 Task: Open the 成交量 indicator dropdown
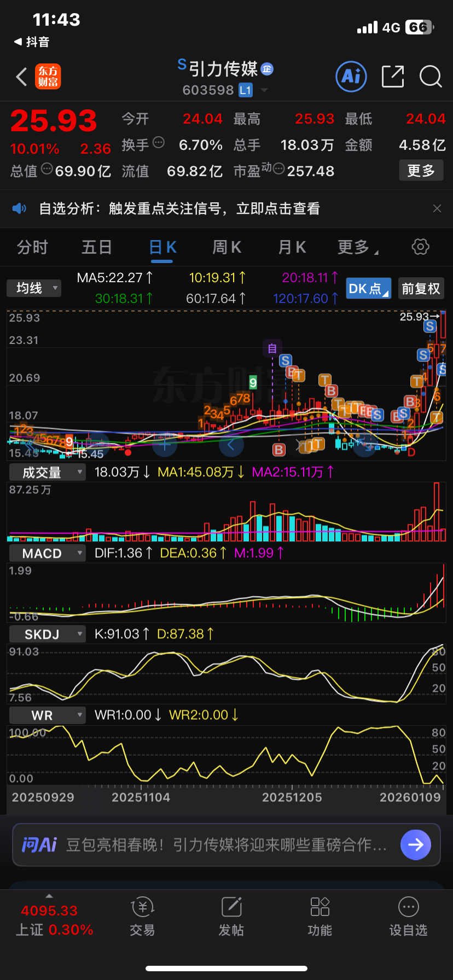(48, 472)
